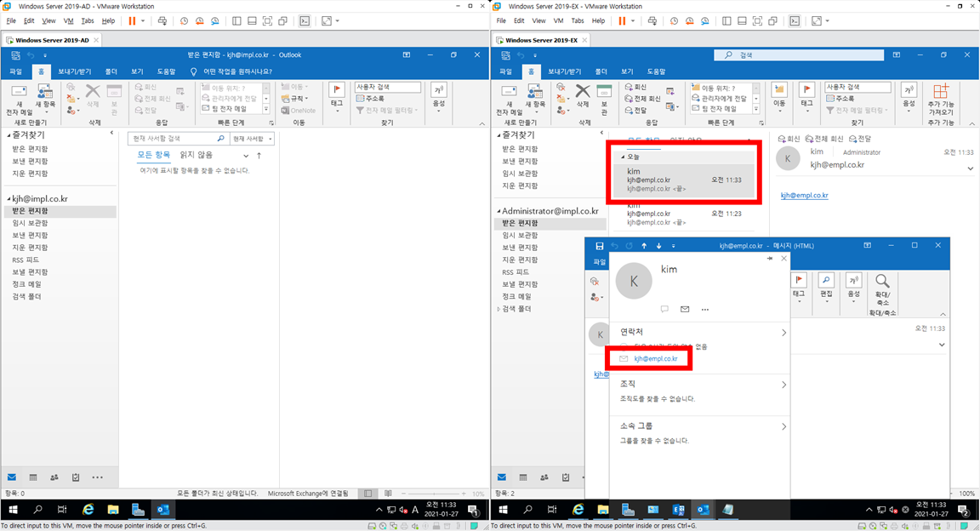
Task: Click the Send/Receive quick access icon in AD Outlook
Action: click(x=14, y=55)
